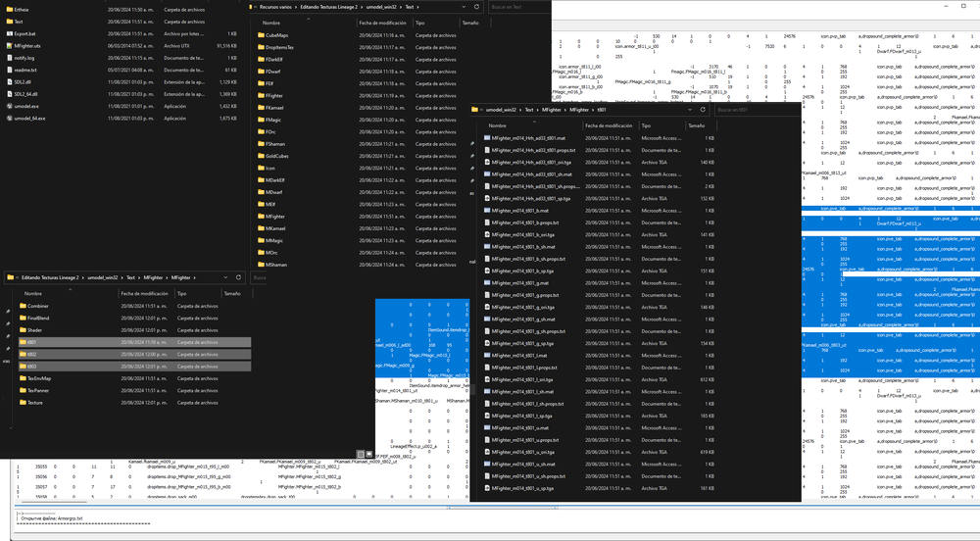Expand address history dropdown in MFighter window

coord(223,278)
